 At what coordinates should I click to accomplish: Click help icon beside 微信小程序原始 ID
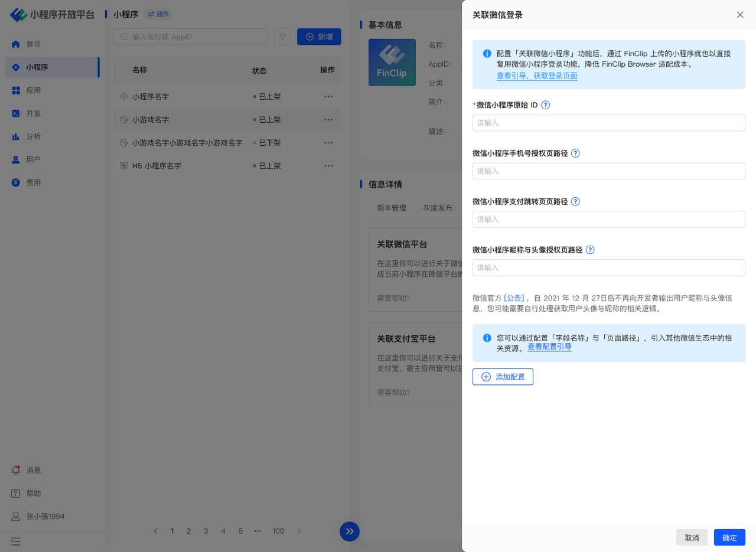[x=546, y=105]
